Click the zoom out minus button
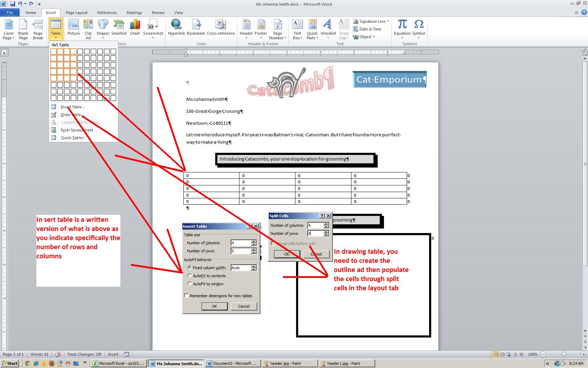Screen dimensions: 588x368 pyautogui.click(x=544, y=354)
